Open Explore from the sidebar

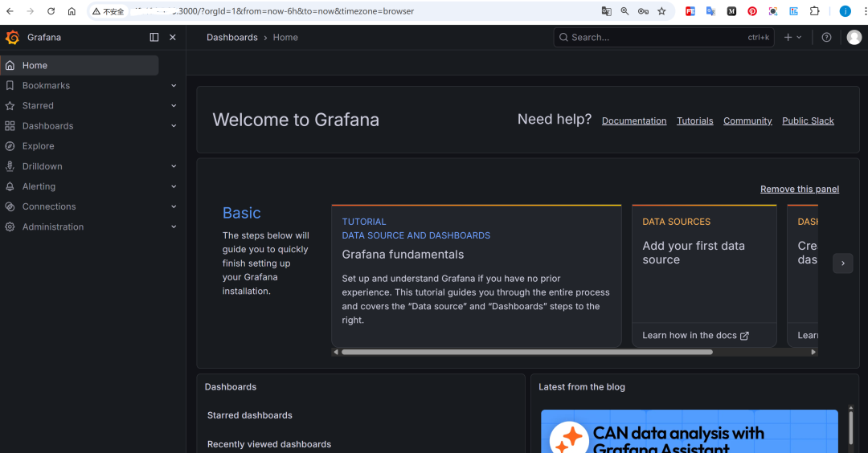[x=39, y=146]
